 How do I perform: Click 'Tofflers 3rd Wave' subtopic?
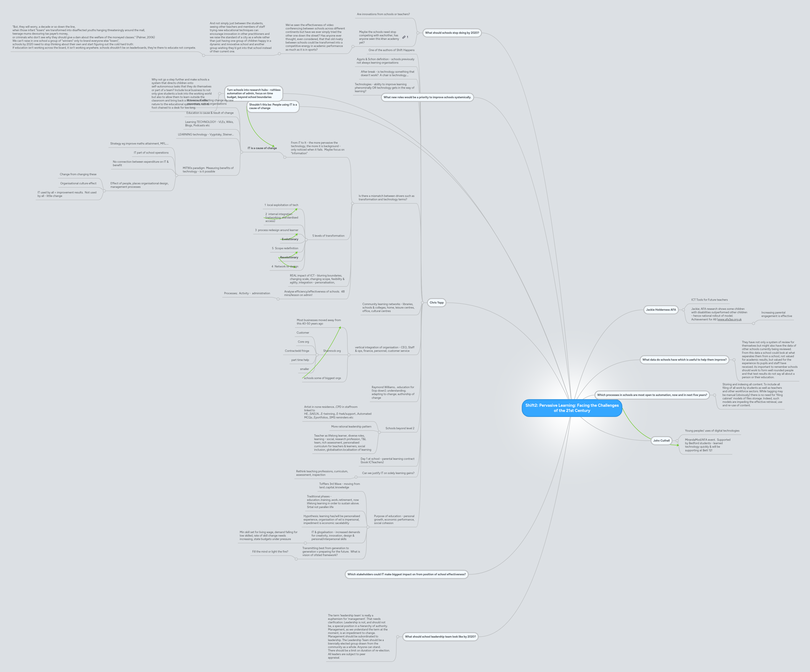[339, 486]
